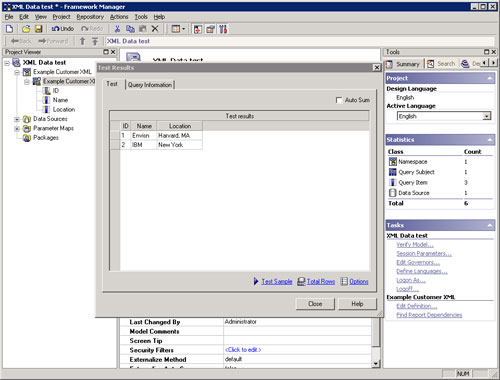Screen dimensions: 500x380
Task: Collapse the XML Data test root node
Action: coord(7,63)
